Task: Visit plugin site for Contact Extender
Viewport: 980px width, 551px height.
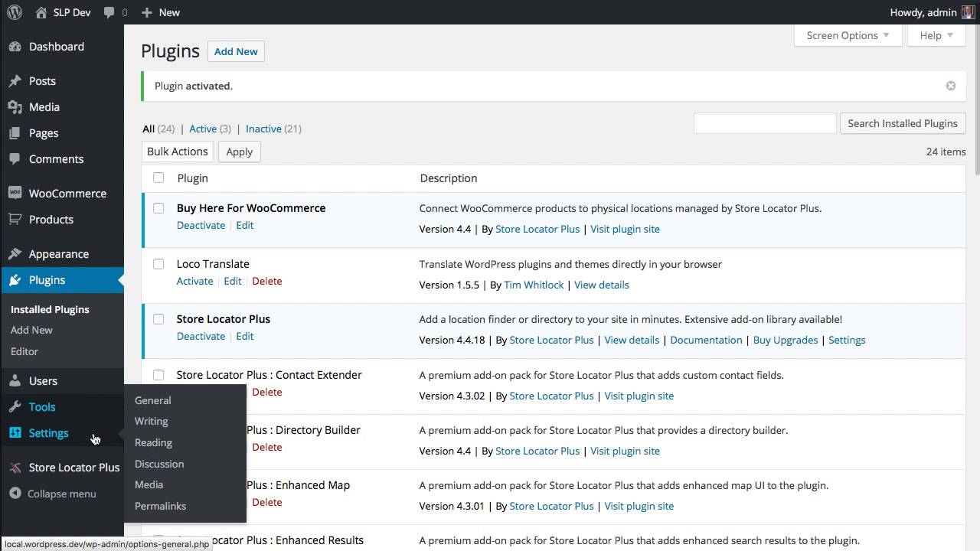Action: [x=639, y=396]
